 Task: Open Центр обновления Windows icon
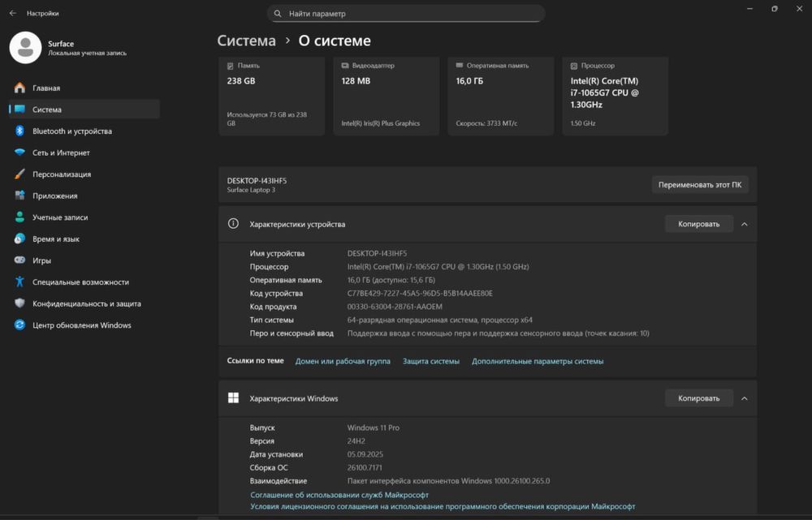point(19,325)
